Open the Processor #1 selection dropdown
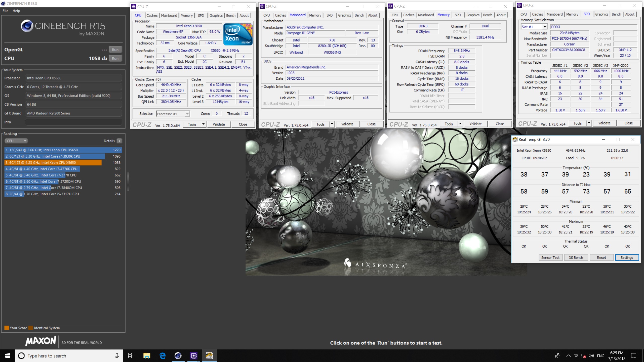Screen dimensions: 644x362 [x=173, y=114]
